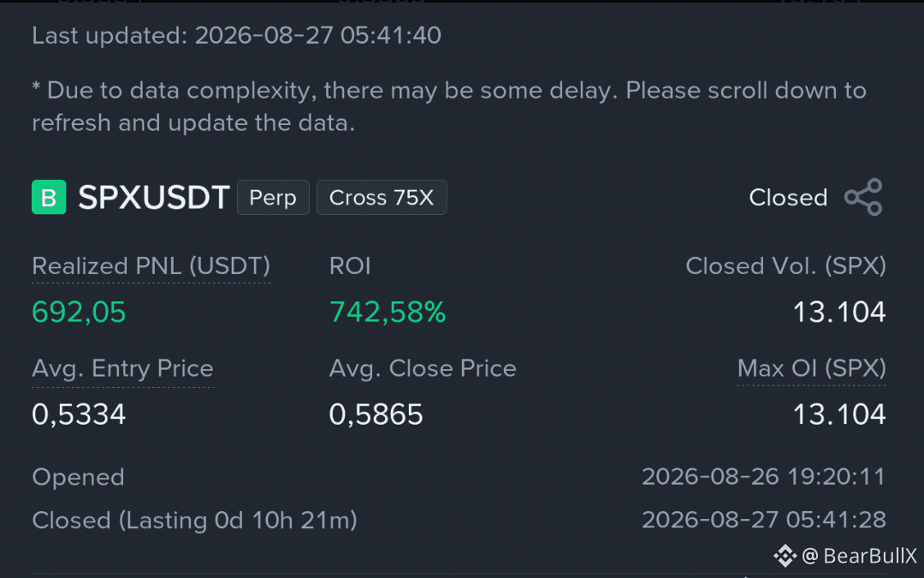The width and height of the screenshot is (924, 578).
Task: Click the Binance logo in the watermark
Action: coord(785,556)
